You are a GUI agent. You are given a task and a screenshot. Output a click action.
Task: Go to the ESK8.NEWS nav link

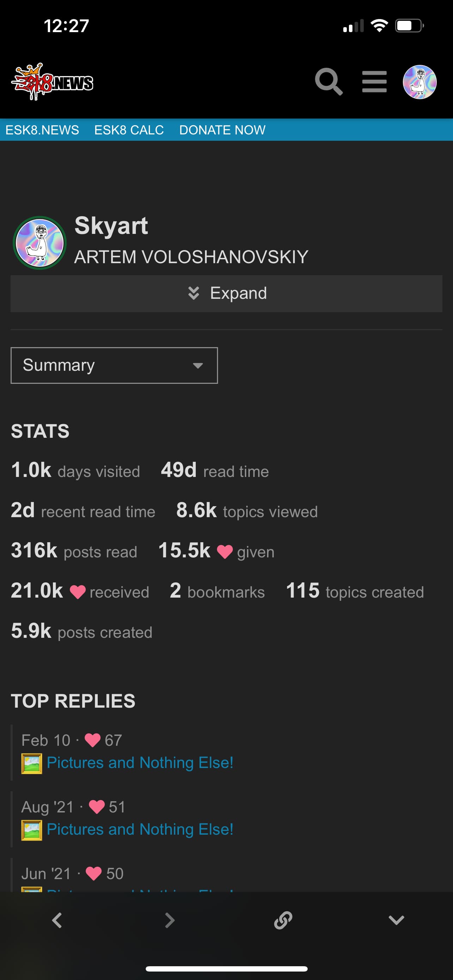42,130
